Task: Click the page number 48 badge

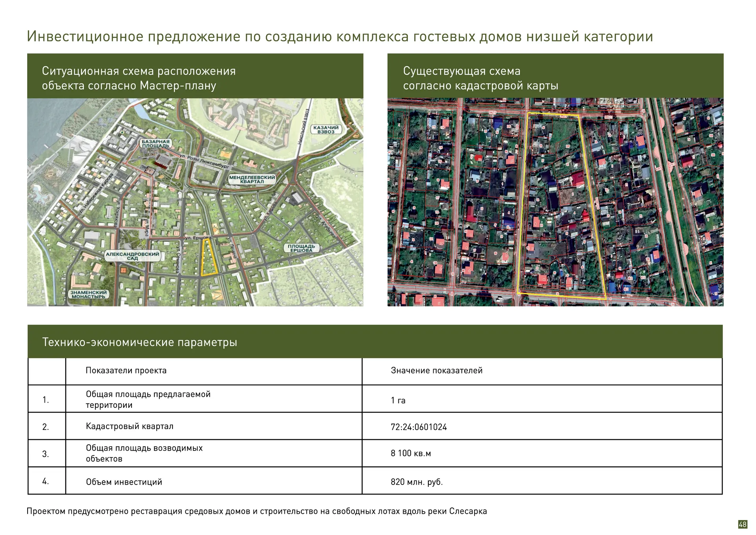Action: tap(742, 524)
